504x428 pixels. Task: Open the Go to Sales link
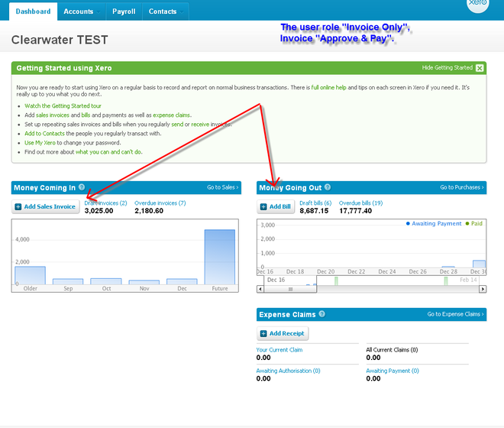pos(222,187)
